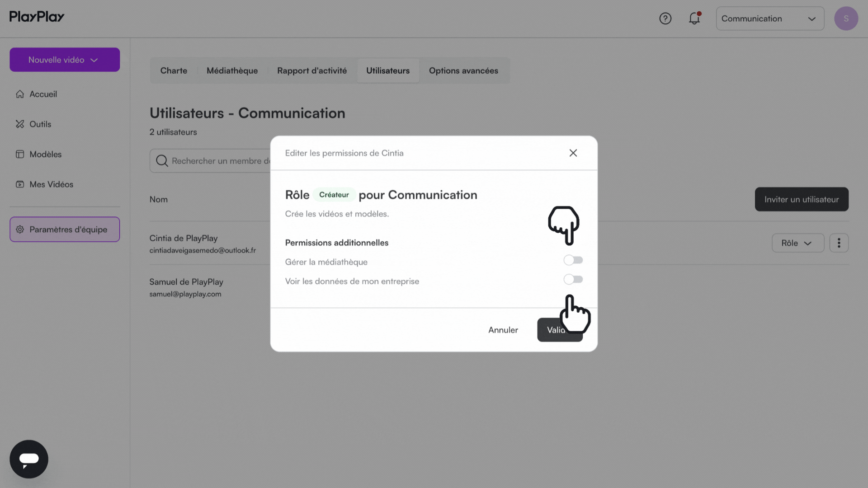
Task: Open the help question mark icon
Action: (665, 19)
